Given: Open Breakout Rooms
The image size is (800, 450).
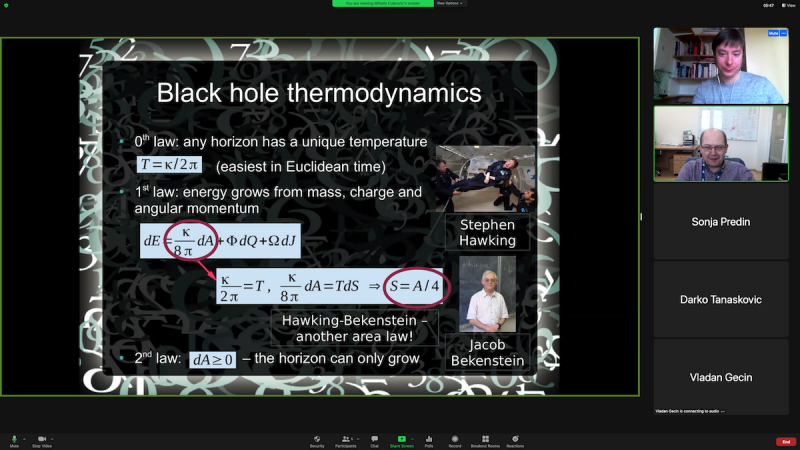Looking at the screenshot, I should tap(485, 441).
